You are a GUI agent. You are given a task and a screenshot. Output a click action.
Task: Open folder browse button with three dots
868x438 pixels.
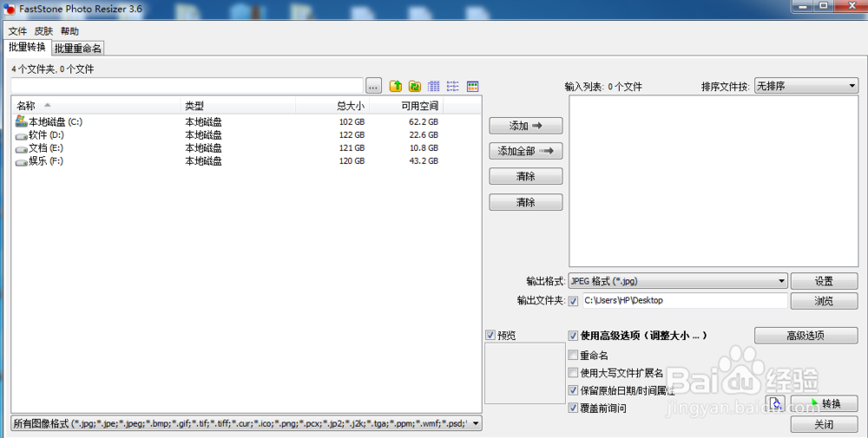pos(373,86)
